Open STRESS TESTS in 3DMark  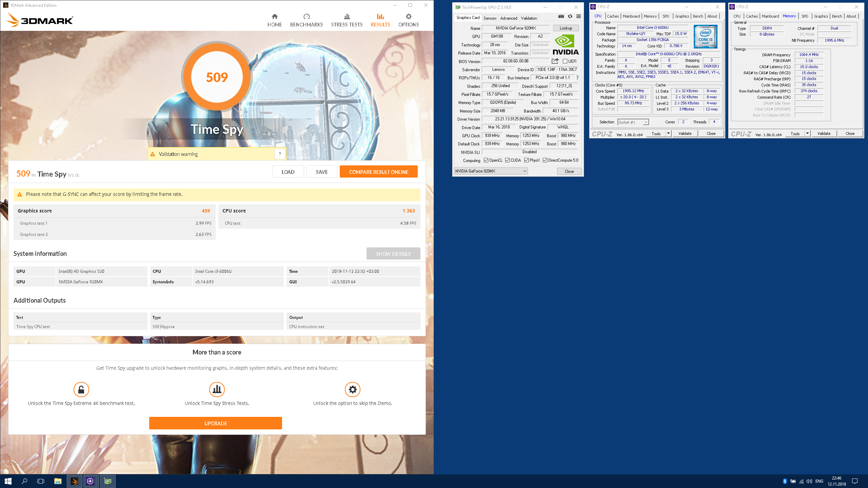tap(347, 20)
